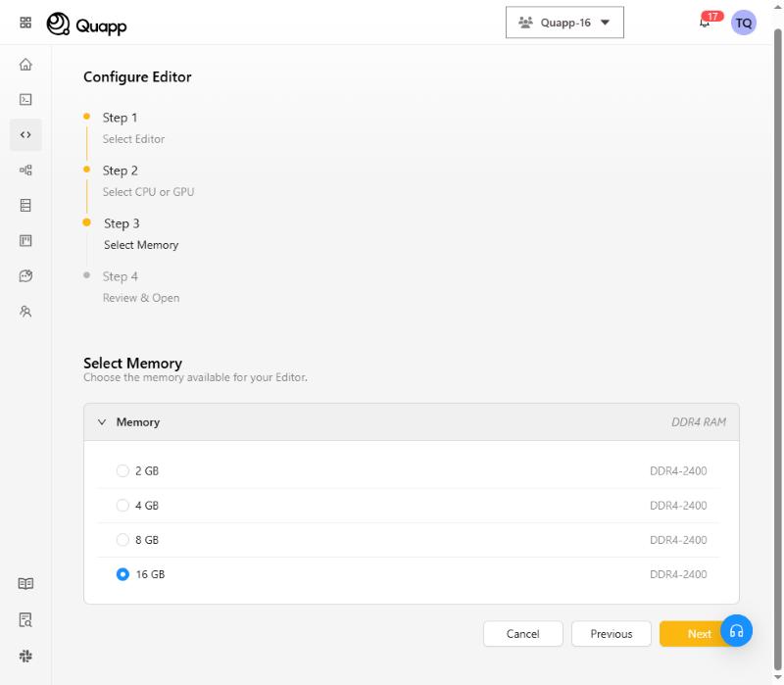Click DDR4-2400 in the 2 GB row
784x685 pixels.
tap(678, 471)
